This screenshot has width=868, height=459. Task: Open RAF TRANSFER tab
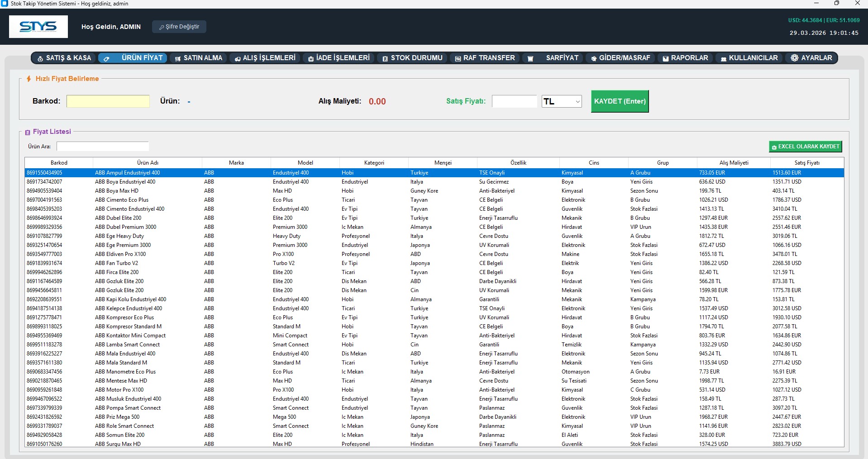point(485,58)
